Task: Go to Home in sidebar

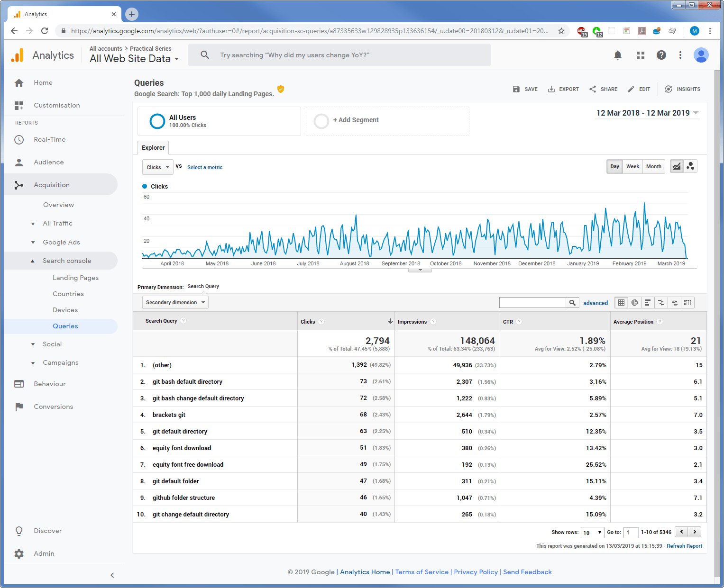Action: pos(43,82)
